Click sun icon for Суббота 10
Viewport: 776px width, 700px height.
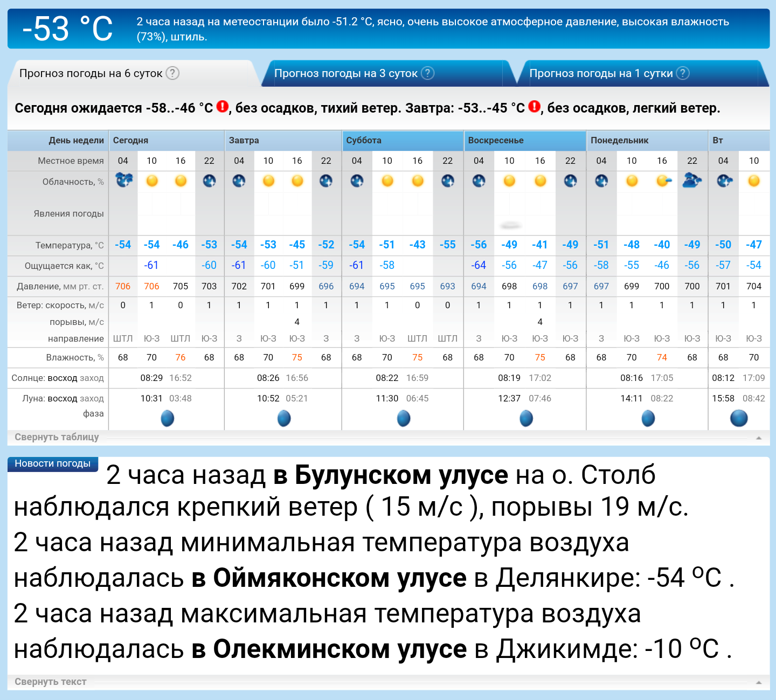387,181
